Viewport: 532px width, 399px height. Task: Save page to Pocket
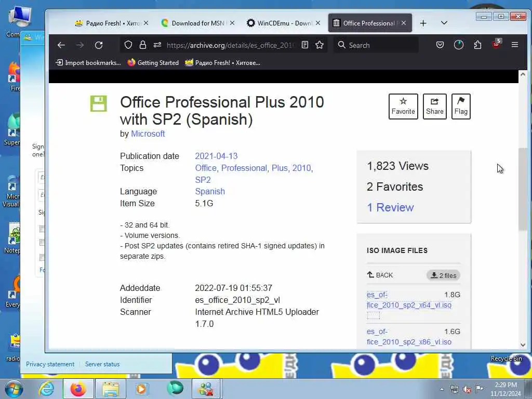coord(440,45)
